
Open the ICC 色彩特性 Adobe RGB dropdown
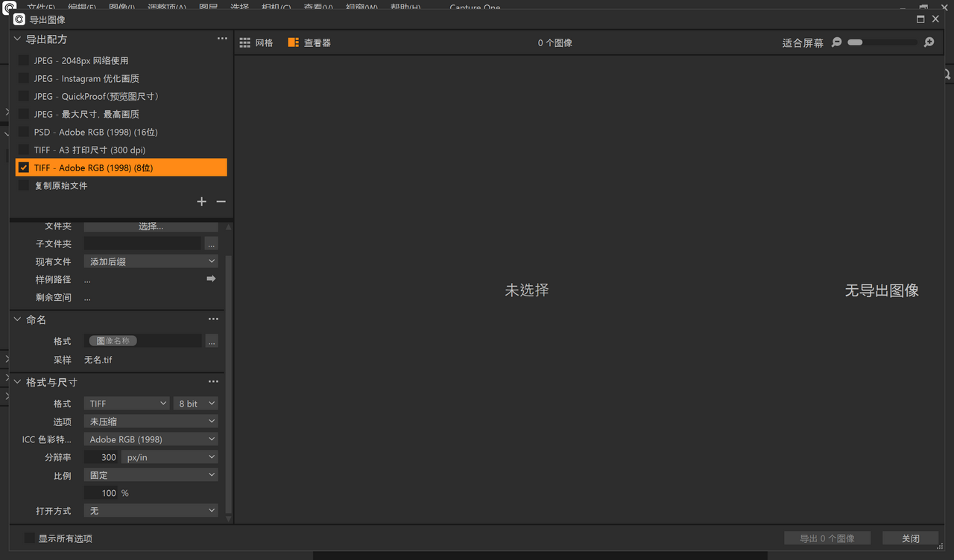(x=151, y=439)
